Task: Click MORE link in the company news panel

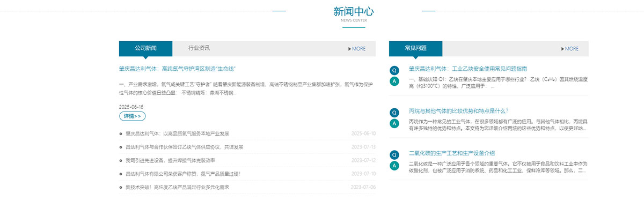Action: 358,49
